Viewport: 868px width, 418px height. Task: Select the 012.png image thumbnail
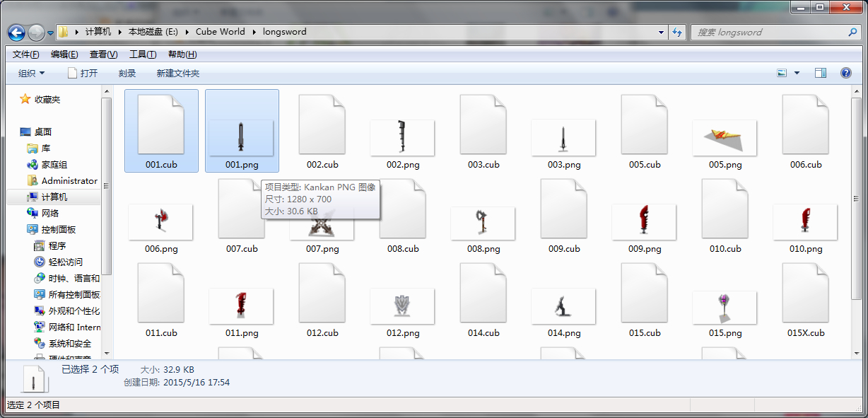pyautogui.click(x=403, y=306)
